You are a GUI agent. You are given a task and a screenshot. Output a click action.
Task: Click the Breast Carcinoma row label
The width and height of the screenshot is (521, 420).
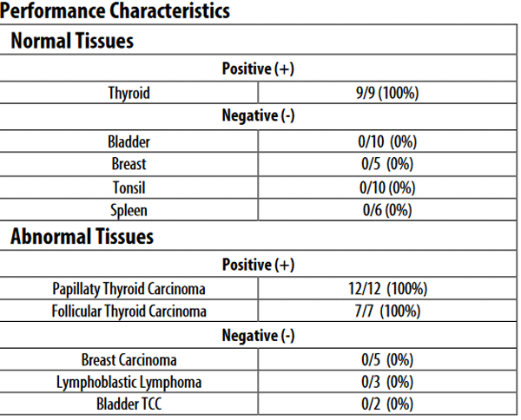pyautogui.click(x=129, y=358)
